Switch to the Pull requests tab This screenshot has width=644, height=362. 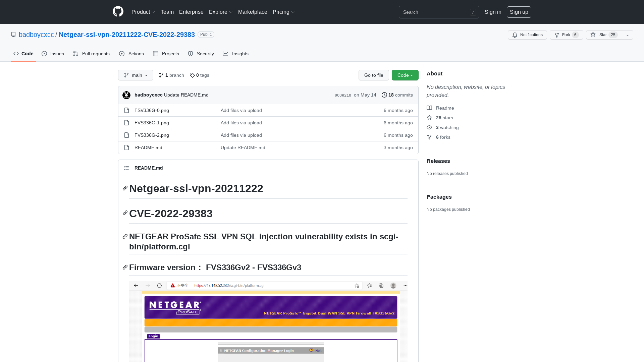(91, 54)
